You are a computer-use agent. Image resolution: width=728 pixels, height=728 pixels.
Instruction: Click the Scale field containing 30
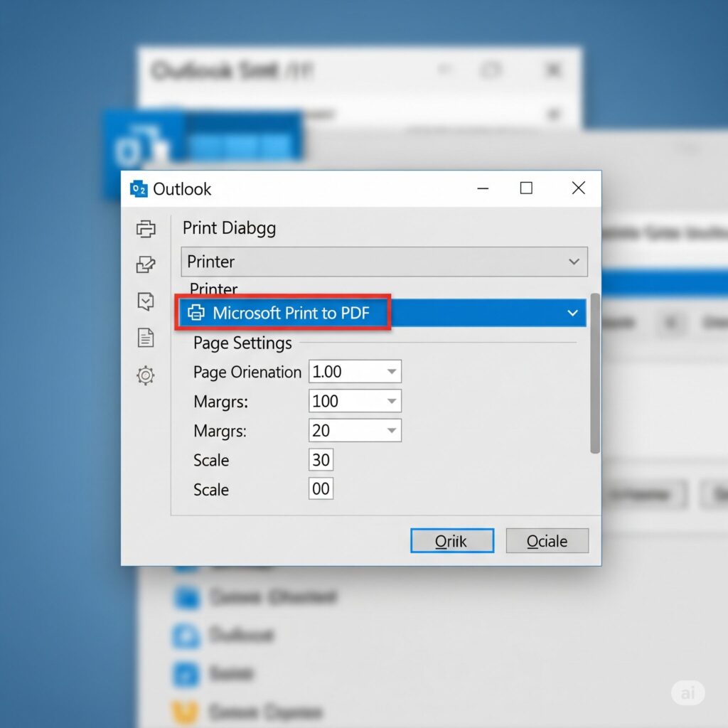[320, 459]
